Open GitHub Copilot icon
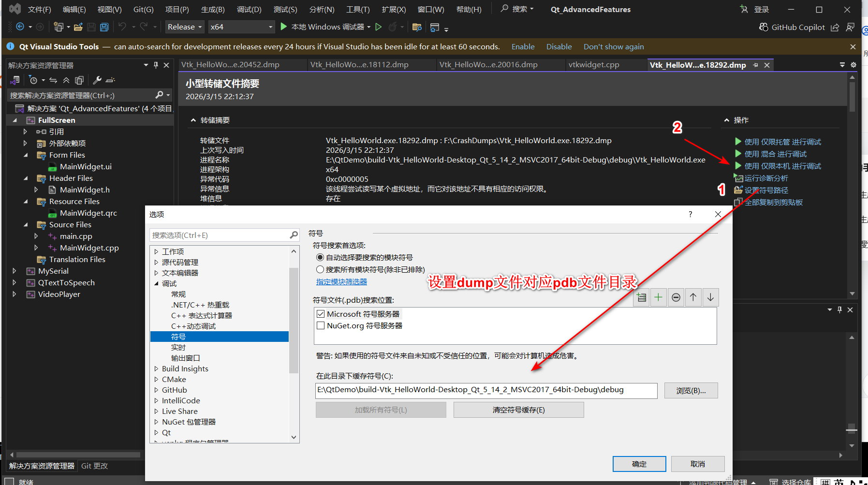Viewport: 868px width, 485px height. click(x=764, y=27)
